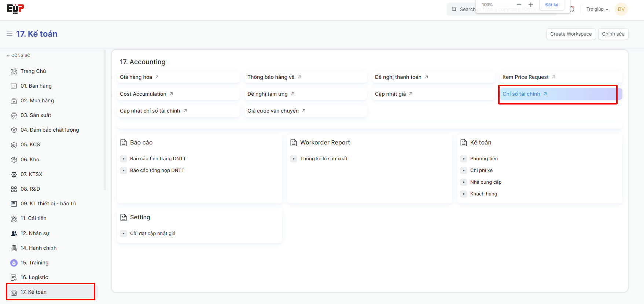Image resolution: width=644 pixels, height=304 pixels.
Task: Click the 15. Training sidebar icon
Action: [x=14, y=263]
